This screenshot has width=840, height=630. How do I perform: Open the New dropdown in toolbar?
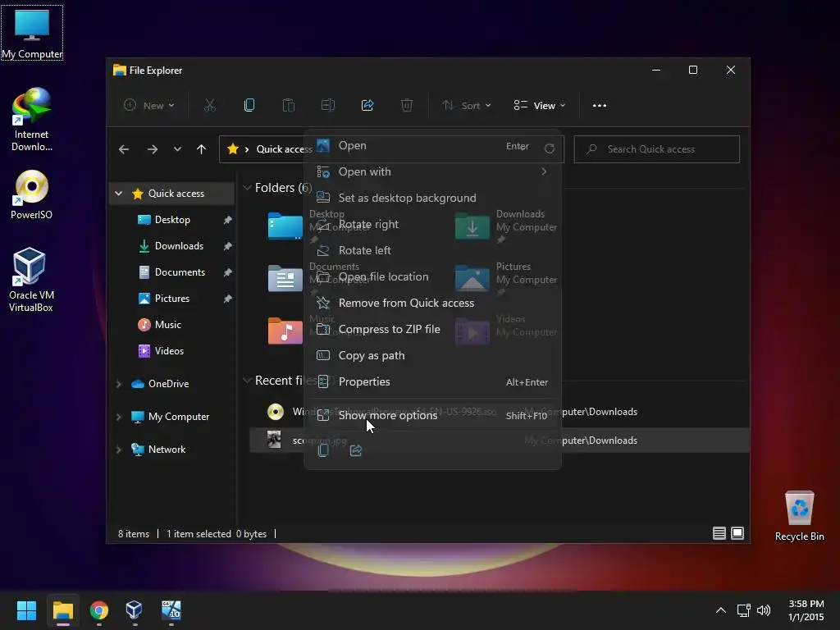coord(149,106)
